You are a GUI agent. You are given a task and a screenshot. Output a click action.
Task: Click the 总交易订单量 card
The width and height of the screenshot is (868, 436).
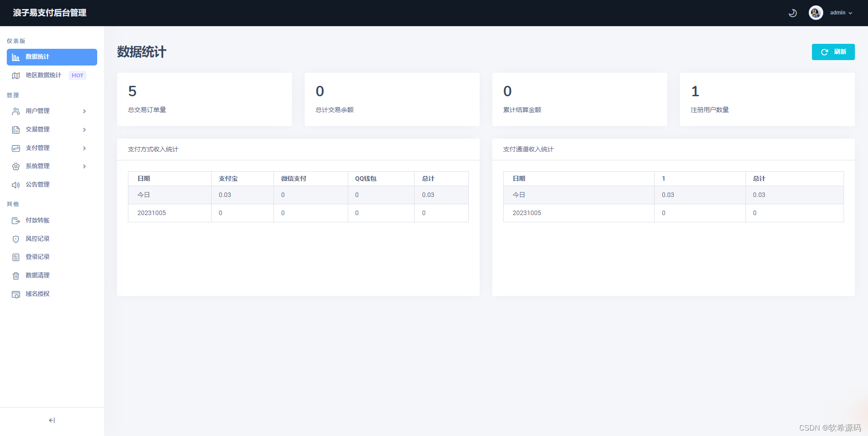click(204, 99)
